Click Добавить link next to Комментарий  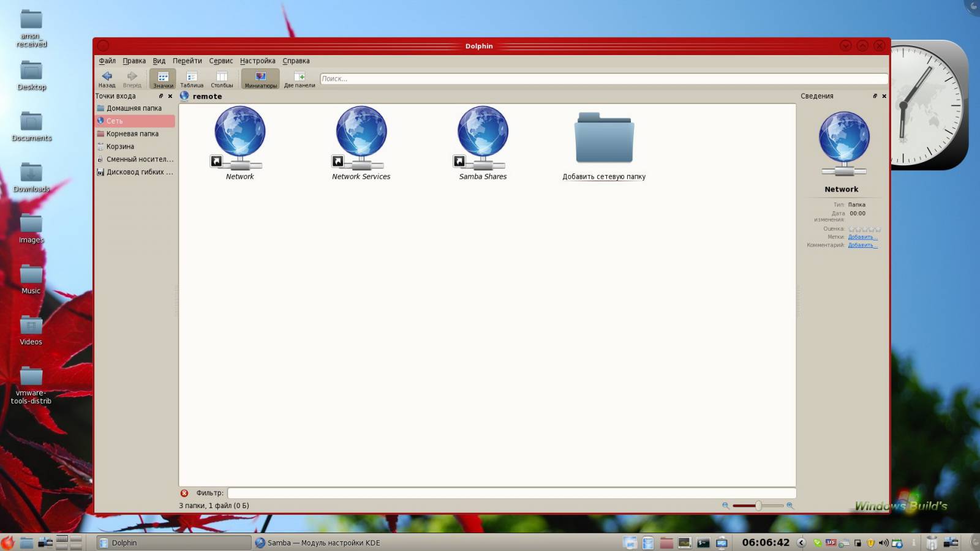[x=862, y=245]
